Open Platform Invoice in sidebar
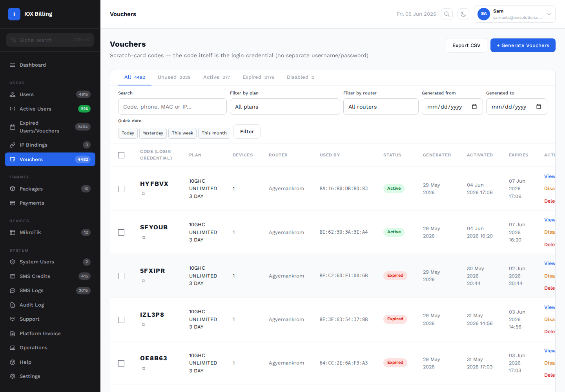 click(50, 334)
